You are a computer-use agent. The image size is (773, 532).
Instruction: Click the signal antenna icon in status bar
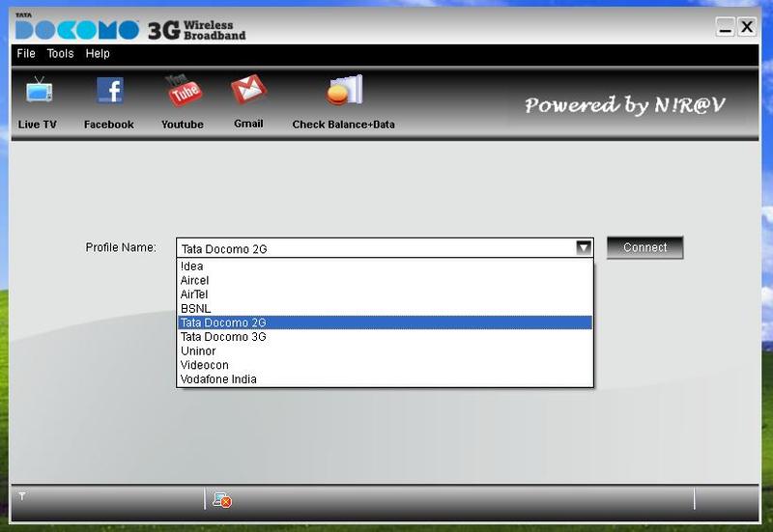(22, 496)
